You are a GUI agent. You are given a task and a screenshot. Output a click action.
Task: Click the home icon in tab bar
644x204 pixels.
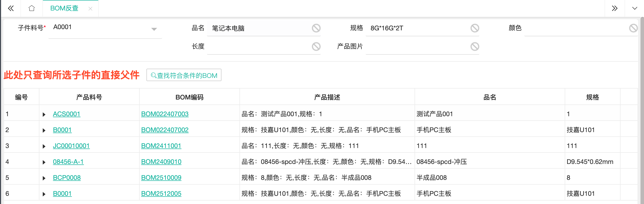coord(31,8)
